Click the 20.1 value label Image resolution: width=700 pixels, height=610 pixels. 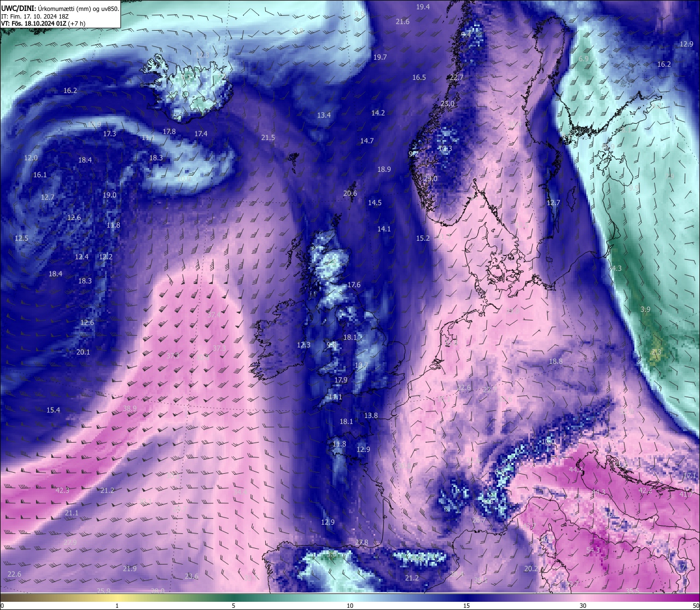point(83,352)
